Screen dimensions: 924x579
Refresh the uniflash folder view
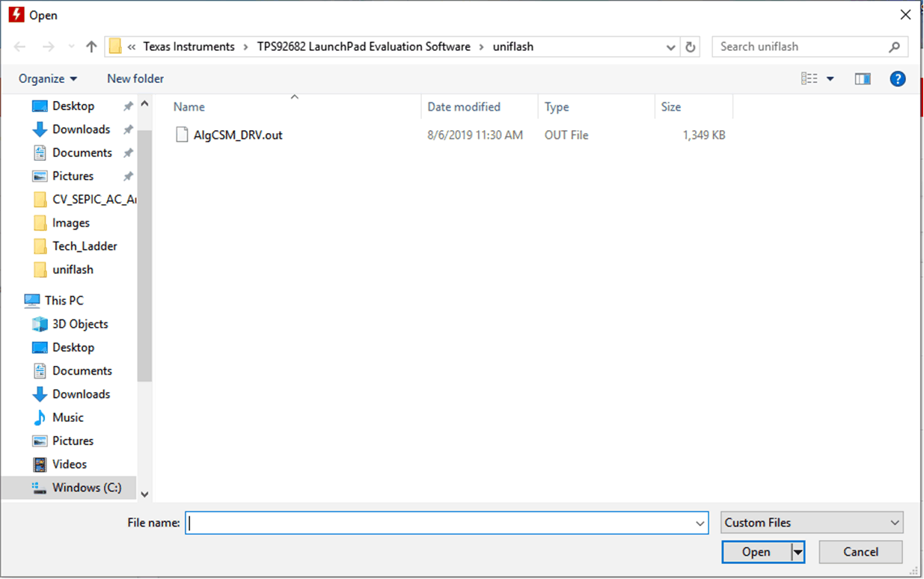point(689,46)
